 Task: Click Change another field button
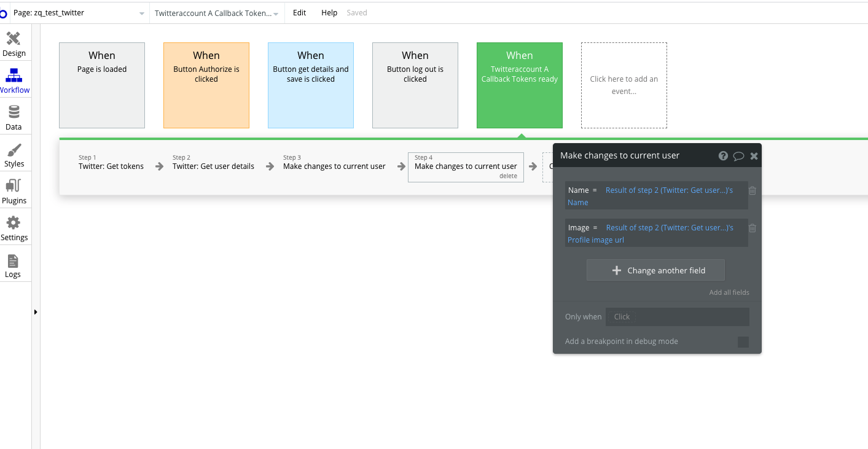coord(655,270)
